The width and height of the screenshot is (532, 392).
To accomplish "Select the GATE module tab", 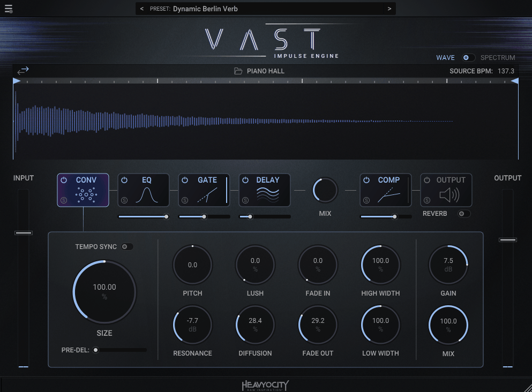I will 204,190.
